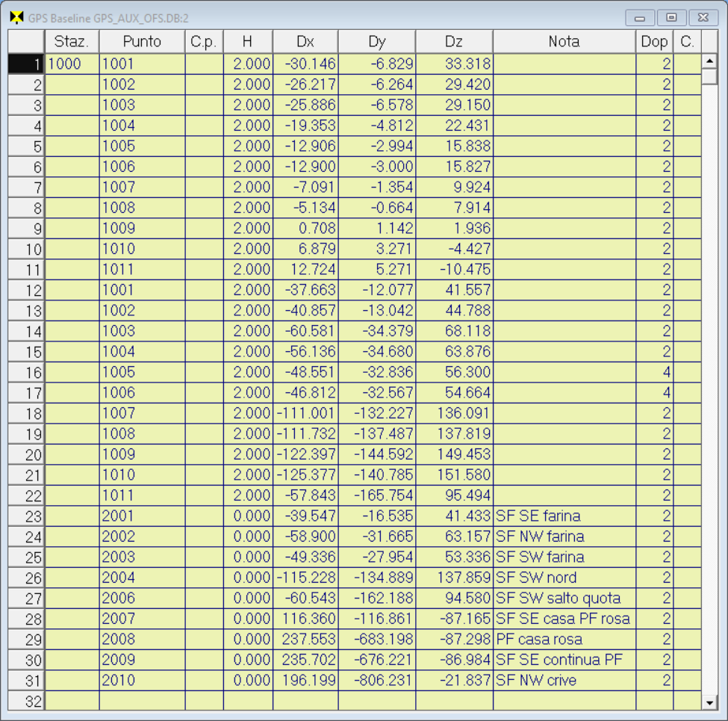This screenshot has height=721, width=728.
Task: Click Dop value 4 in row 16
Action: click(654, 372)
